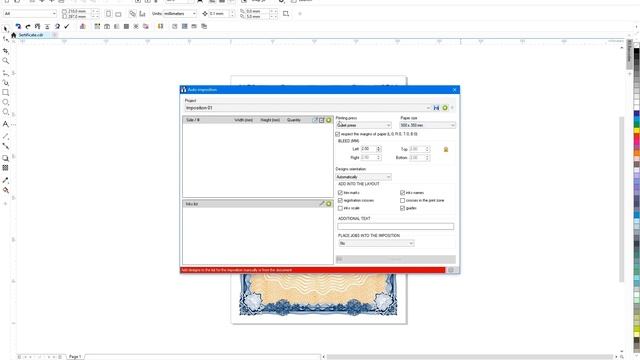Click the Height (mm) column header
Image resolution: width=640 pixels, height=360 pixels.
point(270,120)
